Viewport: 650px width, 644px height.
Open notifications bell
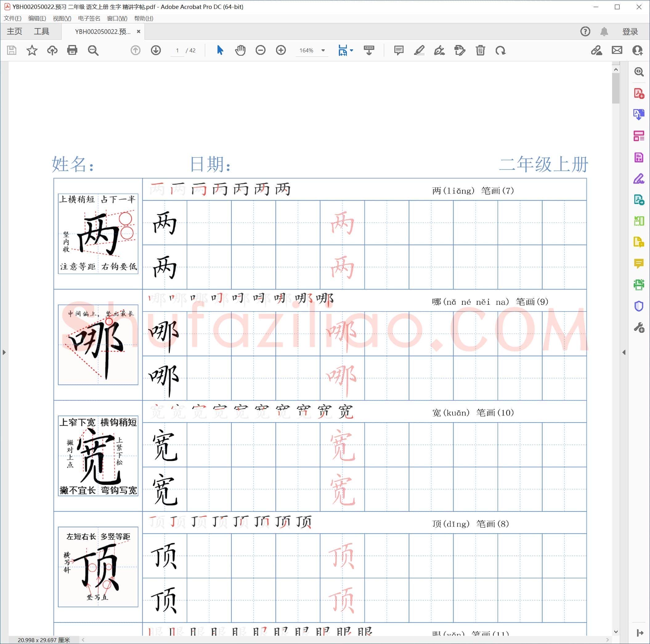(604, 32)
